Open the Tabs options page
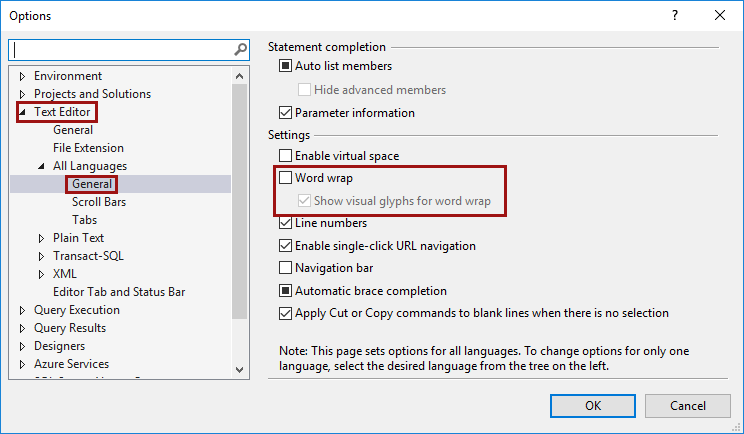Screen dimensions: 744x434 (x=84, y=220)
